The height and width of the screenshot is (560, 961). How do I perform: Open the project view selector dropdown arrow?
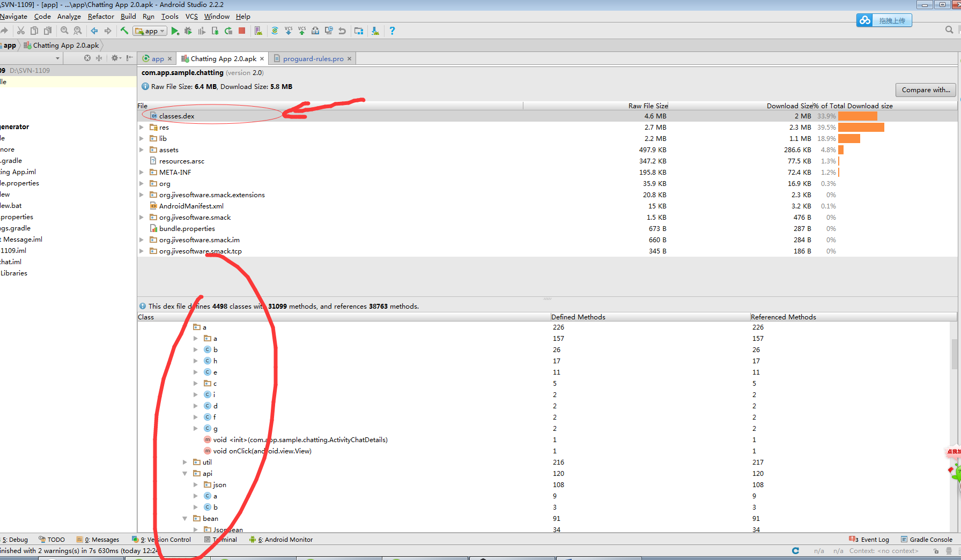coord(57,58)
